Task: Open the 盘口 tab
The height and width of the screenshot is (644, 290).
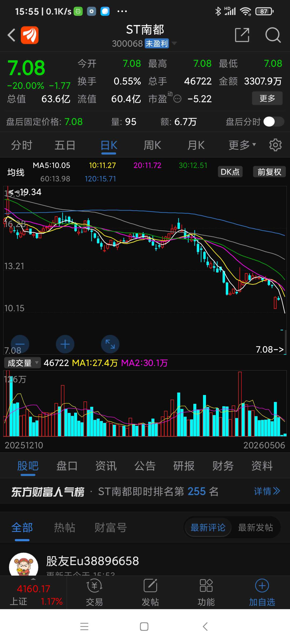Action: click(67, 466)
